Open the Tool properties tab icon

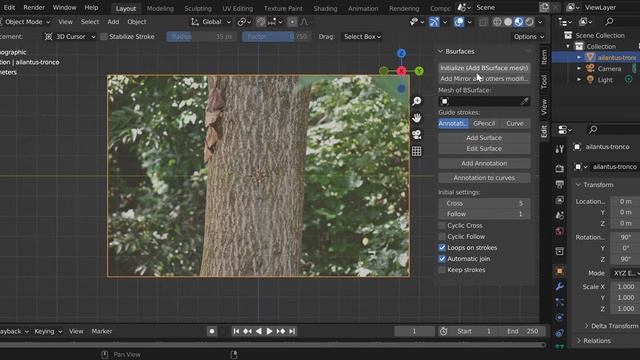560,149
